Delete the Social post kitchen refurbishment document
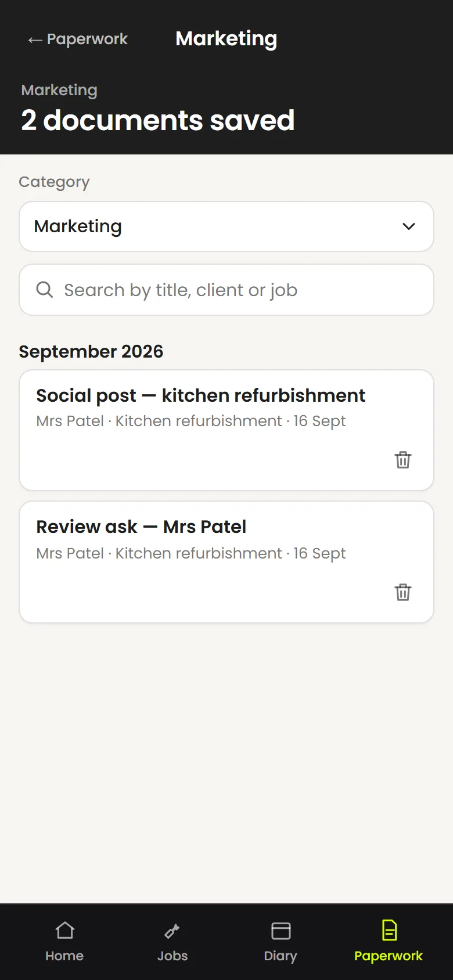Image resolution: width=453 pixels, height=980 pixels. (x=403, y=460)
